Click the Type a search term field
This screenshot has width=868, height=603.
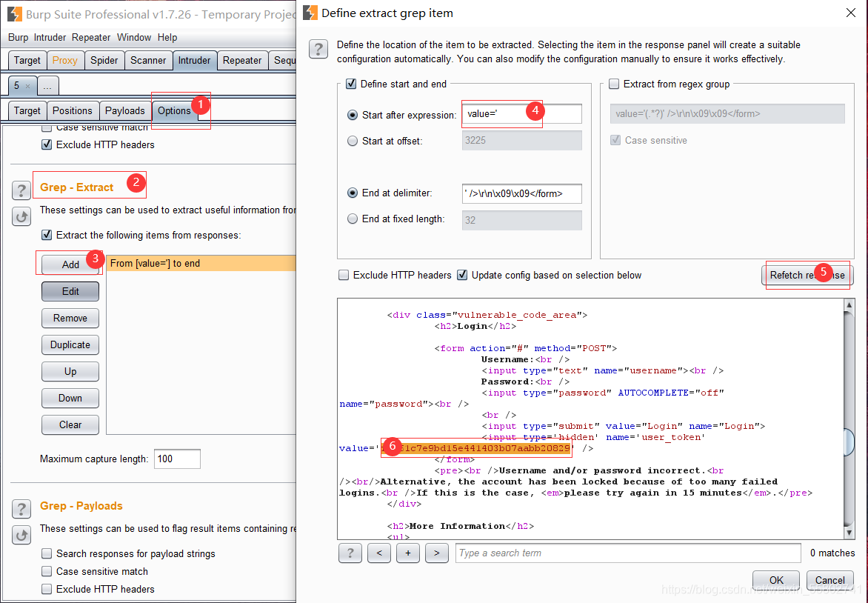[628, 553]
